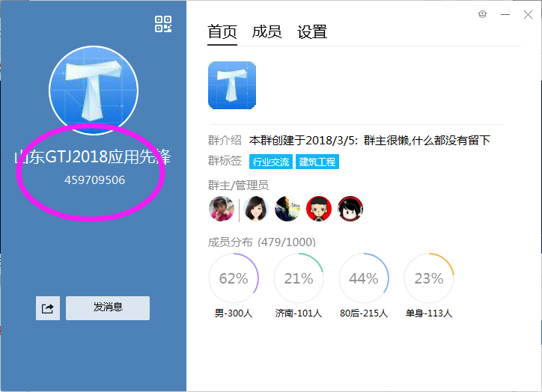Click the 发消息 button
This screenshot has width=542, height=392.
point(108,308)
